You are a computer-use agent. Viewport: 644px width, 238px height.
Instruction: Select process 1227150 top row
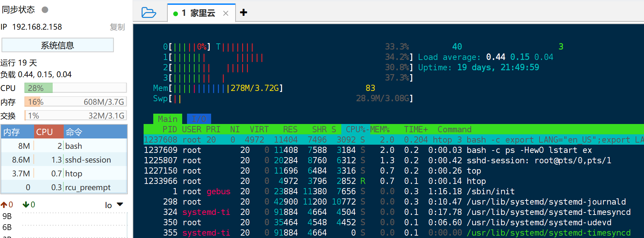coord(394,170)
